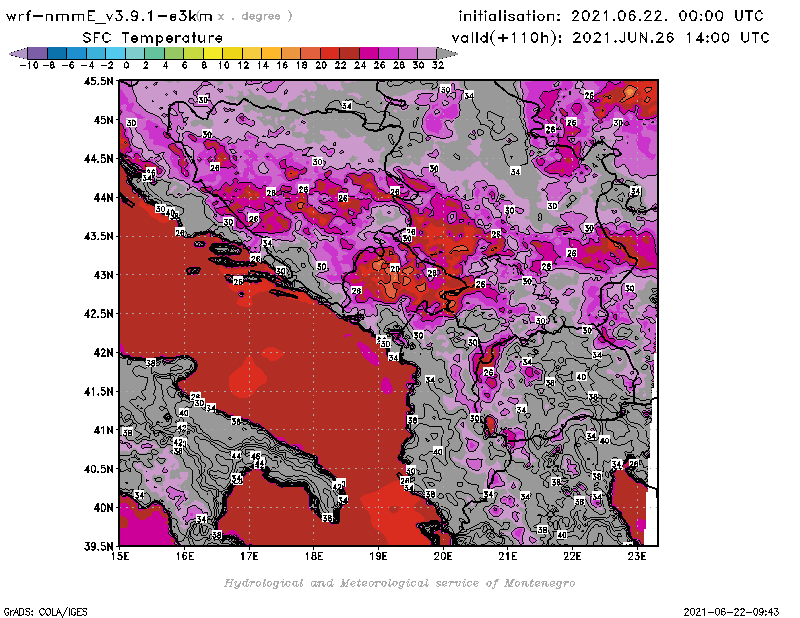800x618 pixels.
Task: Click latitude label '43.5N'
Action: pyautogui.click(x=99, y=236)
